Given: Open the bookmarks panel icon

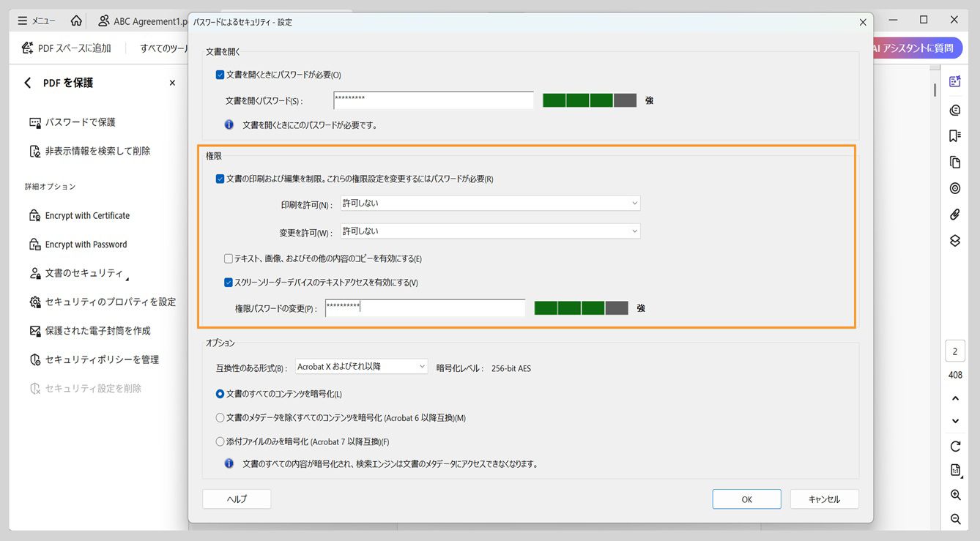Looking at the screenshot, I should point(954,135).
